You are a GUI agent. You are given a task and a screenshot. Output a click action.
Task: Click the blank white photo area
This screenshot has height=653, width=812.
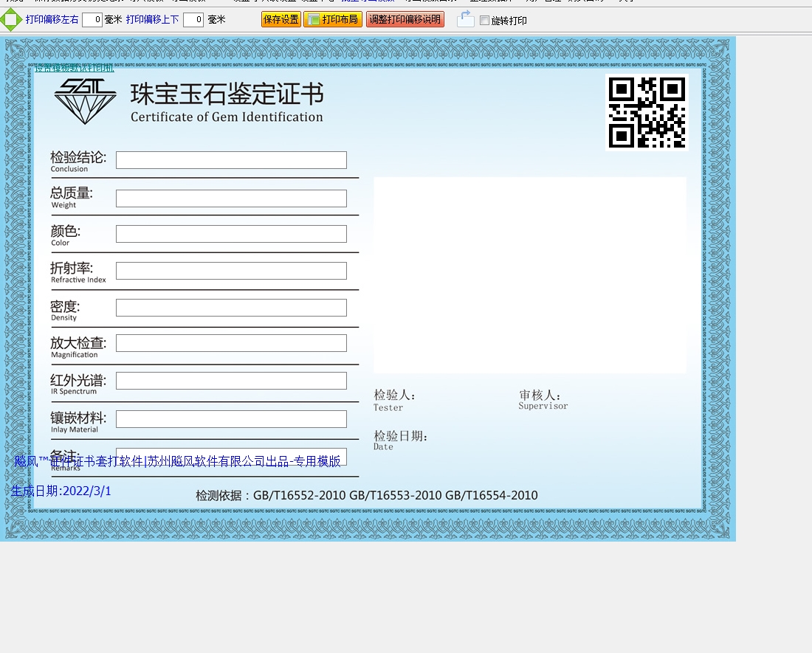click(529, 274)
